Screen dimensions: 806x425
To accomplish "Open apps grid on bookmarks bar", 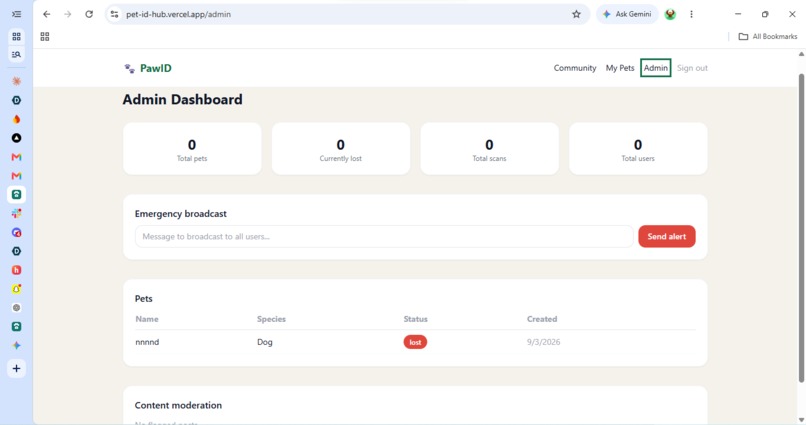I will 45,36.
